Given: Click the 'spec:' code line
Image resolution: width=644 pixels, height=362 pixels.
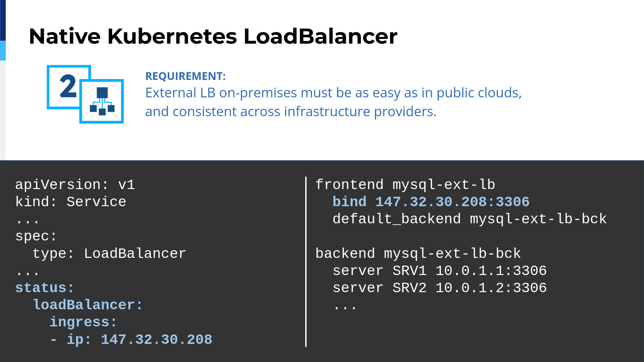Looking at the screenshot, I should coord(36,236).
